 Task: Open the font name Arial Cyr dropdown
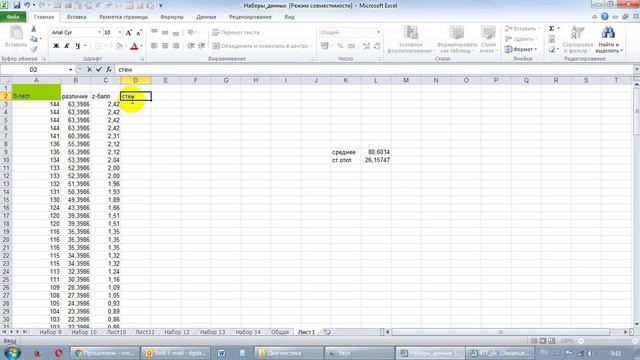(99, 32)
